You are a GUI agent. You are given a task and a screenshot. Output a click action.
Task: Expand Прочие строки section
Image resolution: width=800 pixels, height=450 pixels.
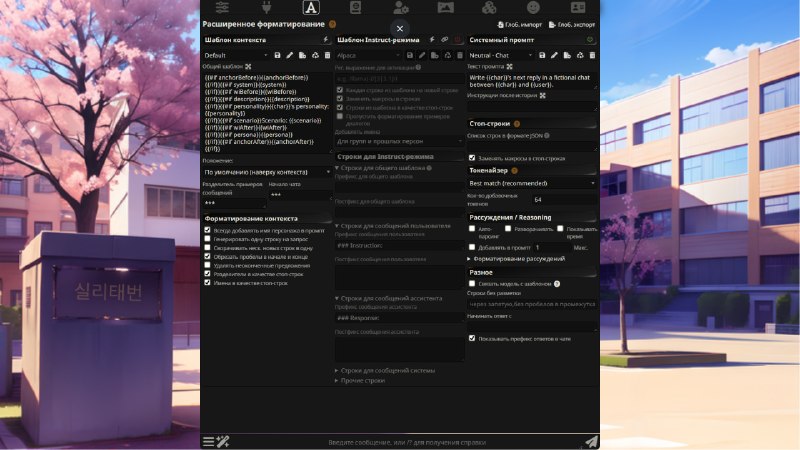360,381
